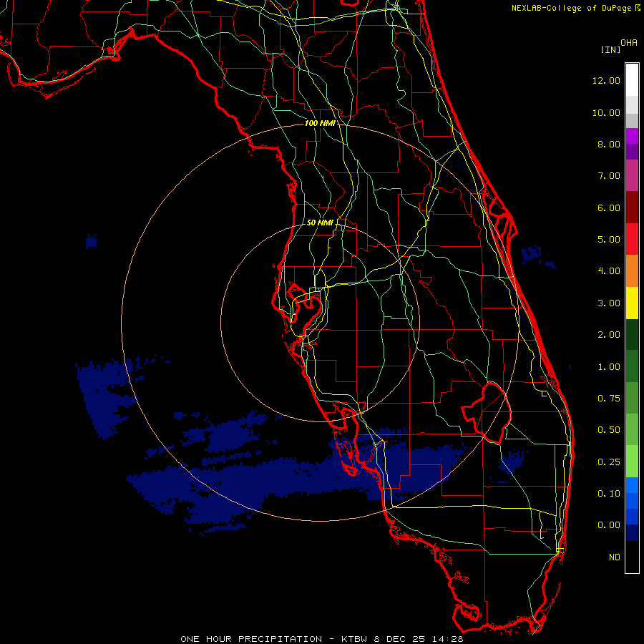Image resolution: width=644 pixels, height=644 pixels.
Task: Click the 2.00 scale value
Action: 609,335
